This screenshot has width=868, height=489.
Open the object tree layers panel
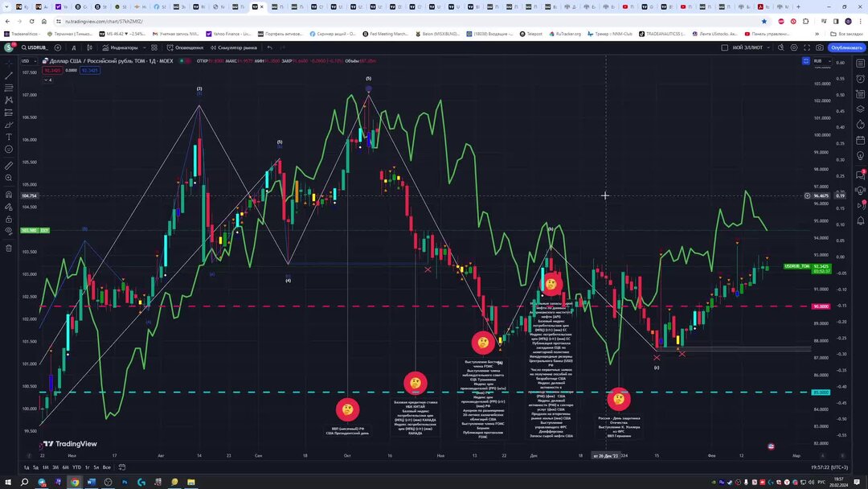[x=860, y=109]
